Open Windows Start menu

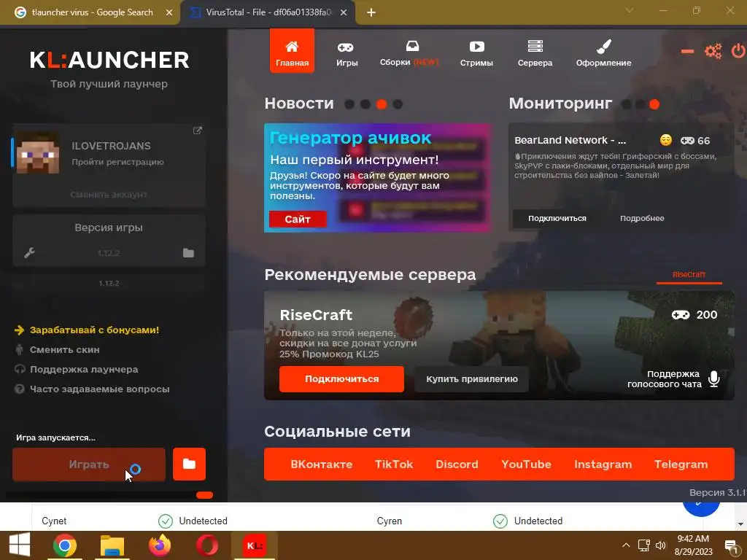pos(20,545)
